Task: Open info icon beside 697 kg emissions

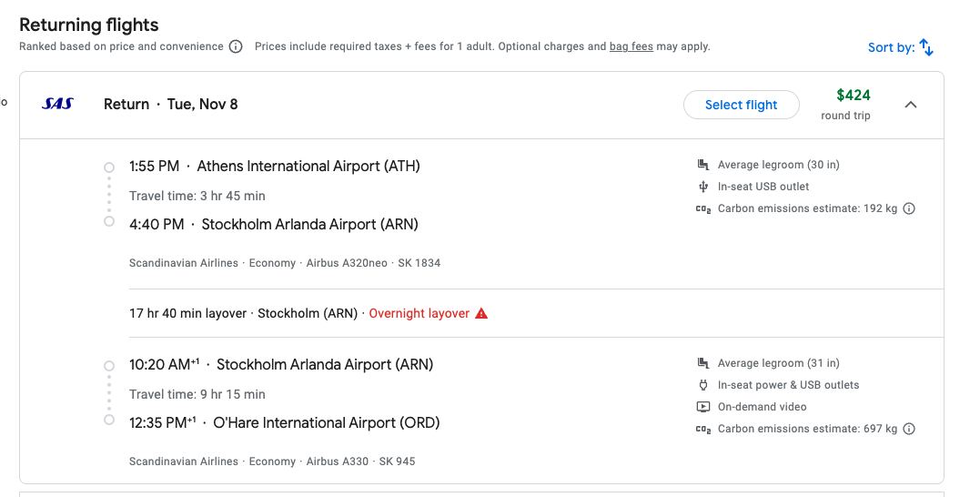Action: click(x=909, y=429)
